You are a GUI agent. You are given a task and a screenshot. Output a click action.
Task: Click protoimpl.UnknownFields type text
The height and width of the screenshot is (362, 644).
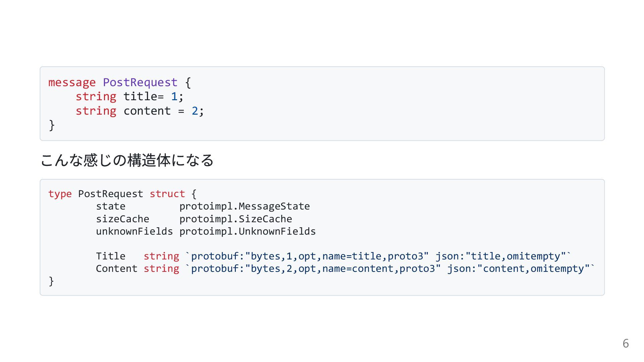coord(248,231)
